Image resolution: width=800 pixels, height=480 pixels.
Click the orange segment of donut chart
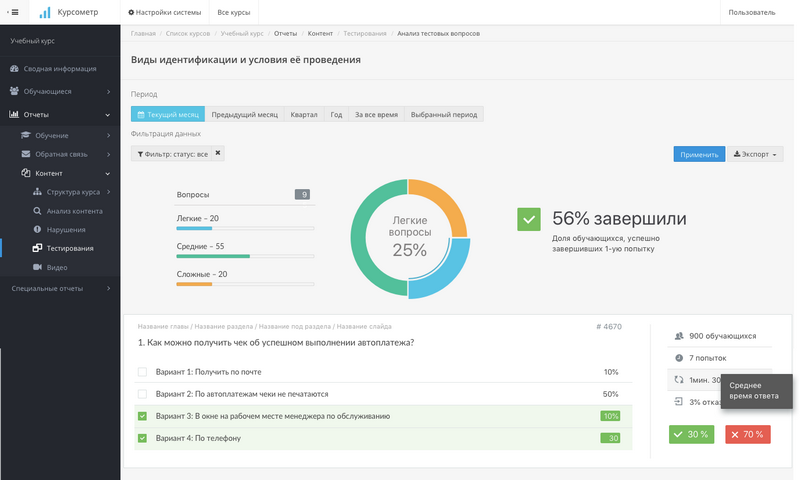point(443,201)
